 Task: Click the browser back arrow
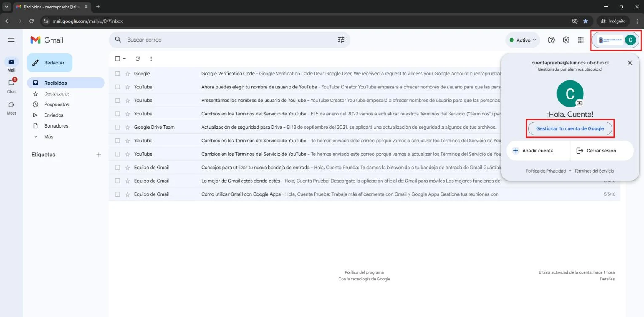[x=7, y=21]
